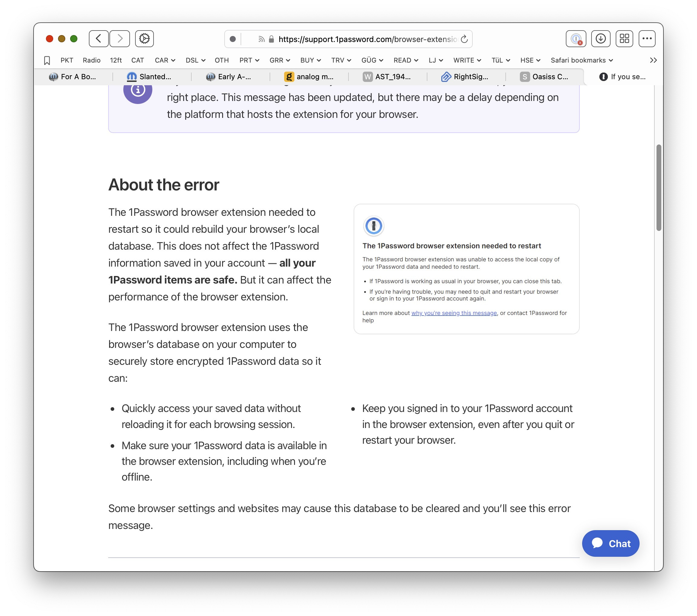Expand the CAR bookmarks folder
This screenshot has width=697, height=616.
(165, 60)
